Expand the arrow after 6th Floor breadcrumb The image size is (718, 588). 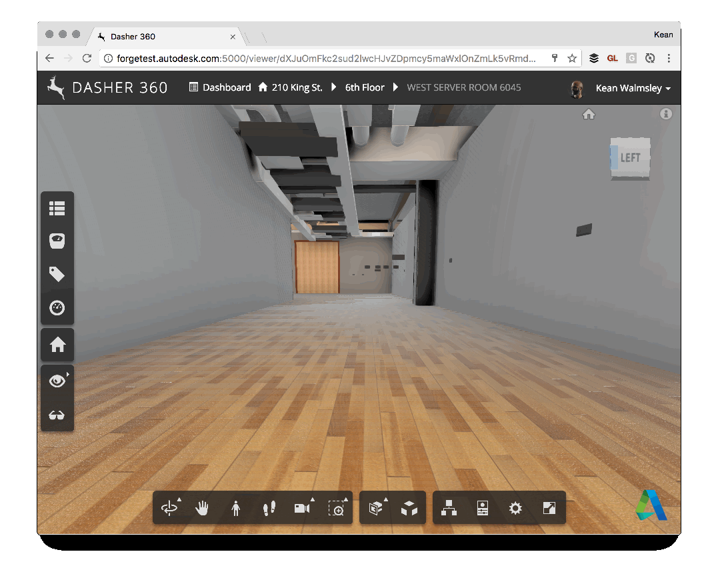click(395, 87)
